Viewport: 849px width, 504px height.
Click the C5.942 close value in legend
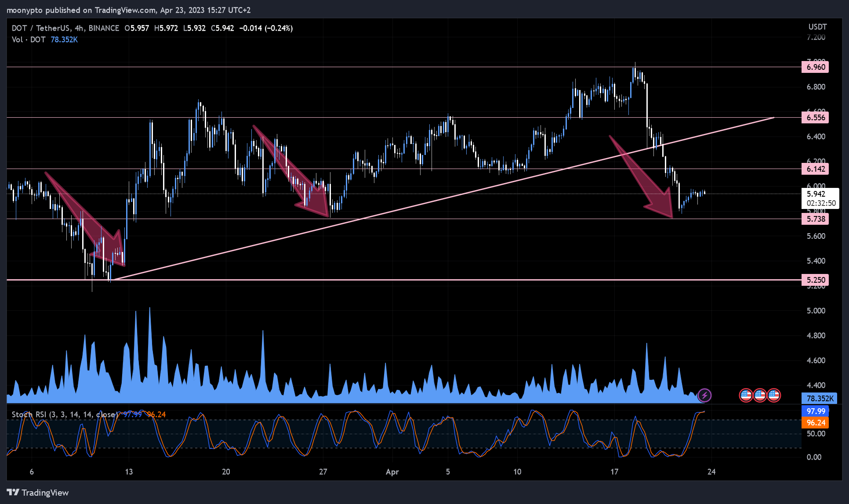222,28
